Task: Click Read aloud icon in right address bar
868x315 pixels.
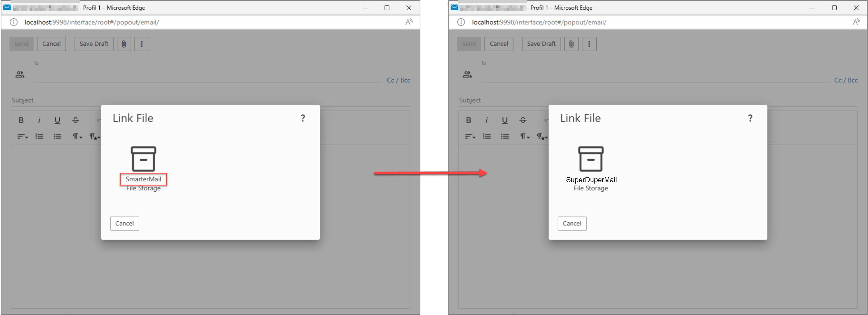Action: [x=856, y=22]
